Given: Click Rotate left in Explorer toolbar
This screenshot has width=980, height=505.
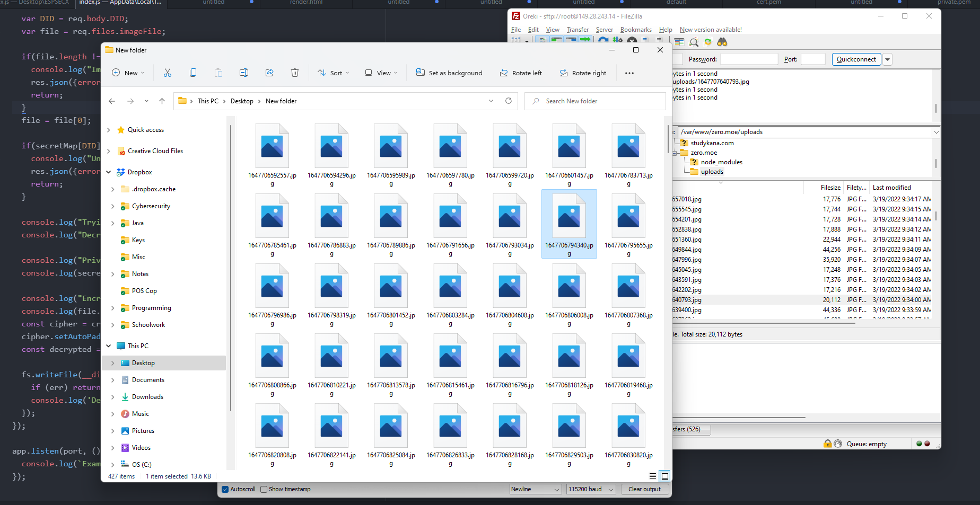Looking at the screenshot, I should [x=521, y=73].
